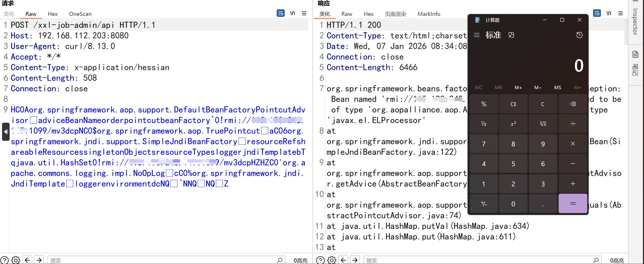The height and width of the screenshot is (264, 644).
Task: Switch request view to Hex tab
Action: coord(53,14)
